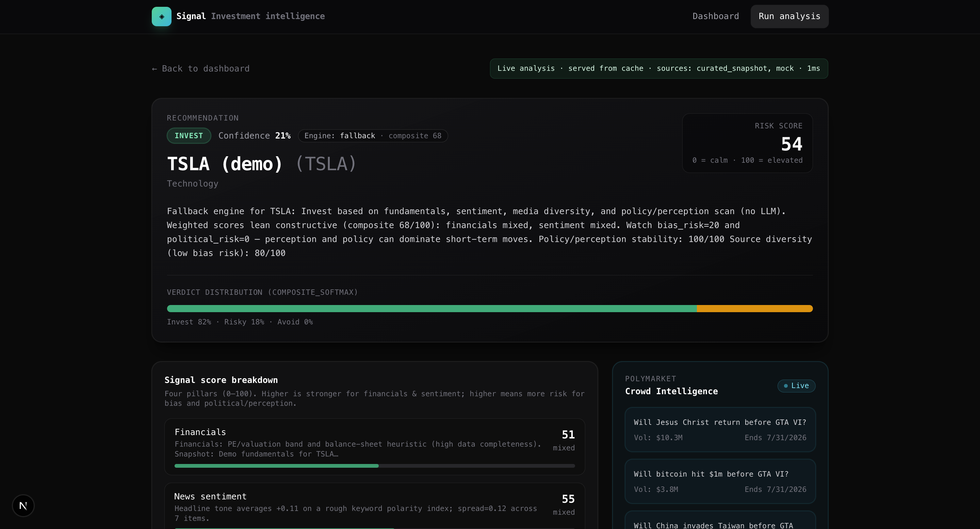980x529 pixels.
Task: Click the Engine fallback composite 68 chip
Action: [x=373, y=136]
